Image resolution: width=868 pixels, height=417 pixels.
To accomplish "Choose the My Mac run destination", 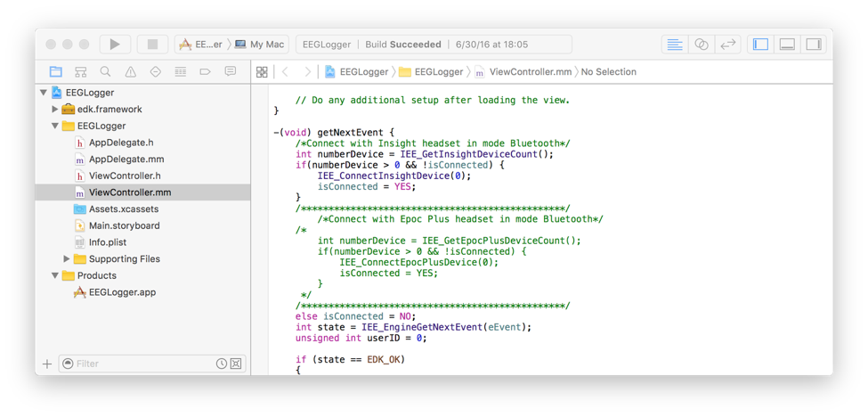I will click(259, 45).
